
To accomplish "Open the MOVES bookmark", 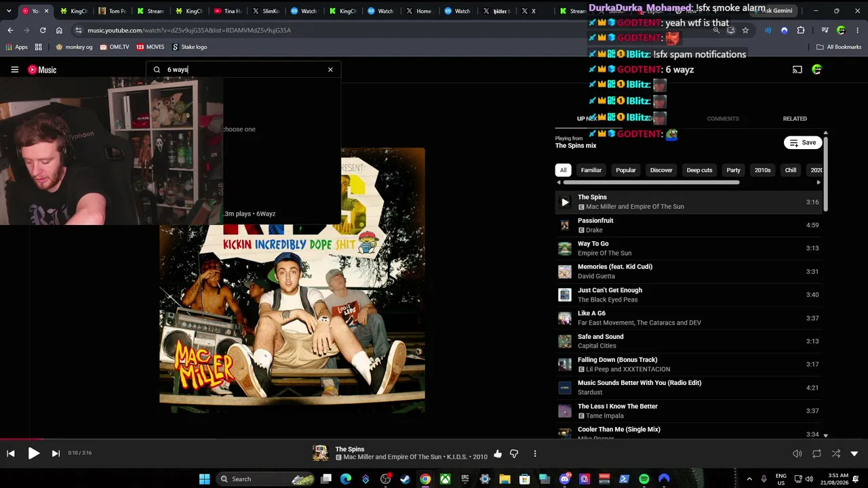I will click(151, 47).
